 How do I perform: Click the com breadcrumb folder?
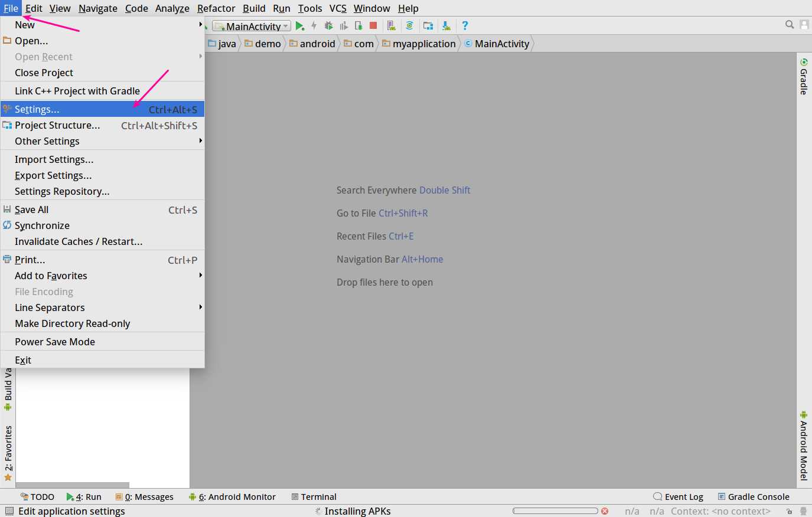tap(359, 44)
